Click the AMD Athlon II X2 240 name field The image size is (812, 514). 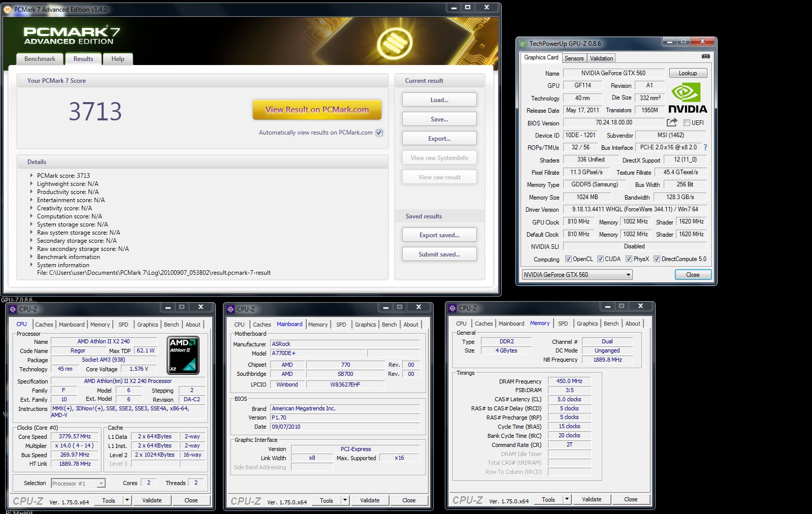pos(104,341)
